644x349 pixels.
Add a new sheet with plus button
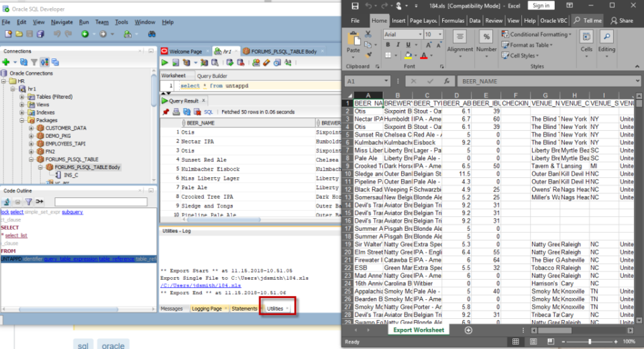click(x=468, y=330)
